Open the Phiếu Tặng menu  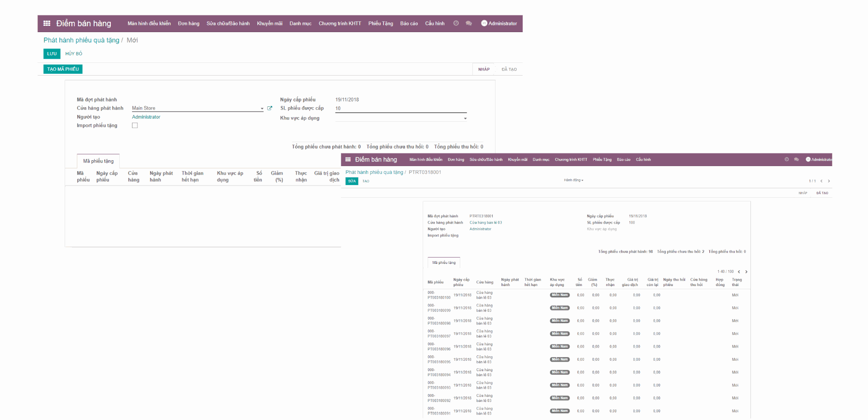380,23
